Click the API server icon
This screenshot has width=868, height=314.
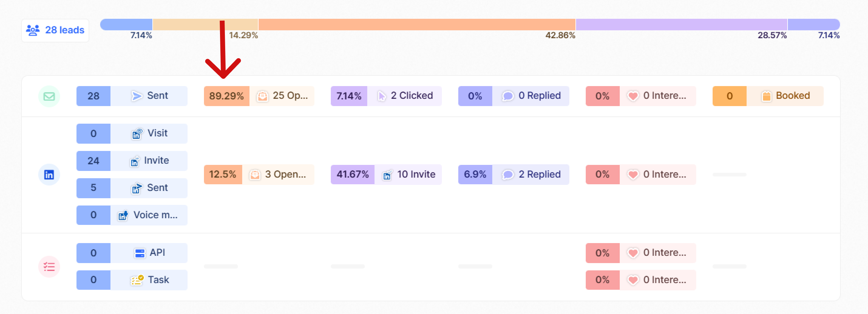click(x=139, y=253)
